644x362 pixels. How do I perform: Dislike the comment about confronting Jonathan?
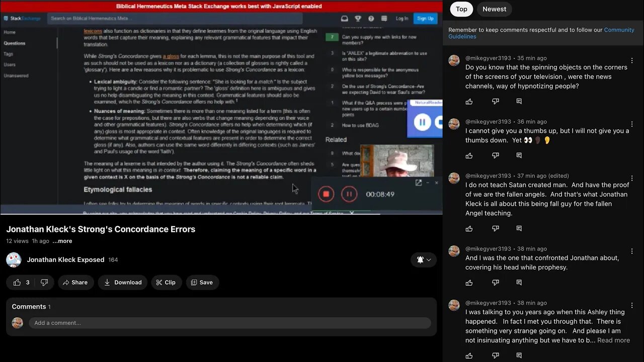pos(496,283)
